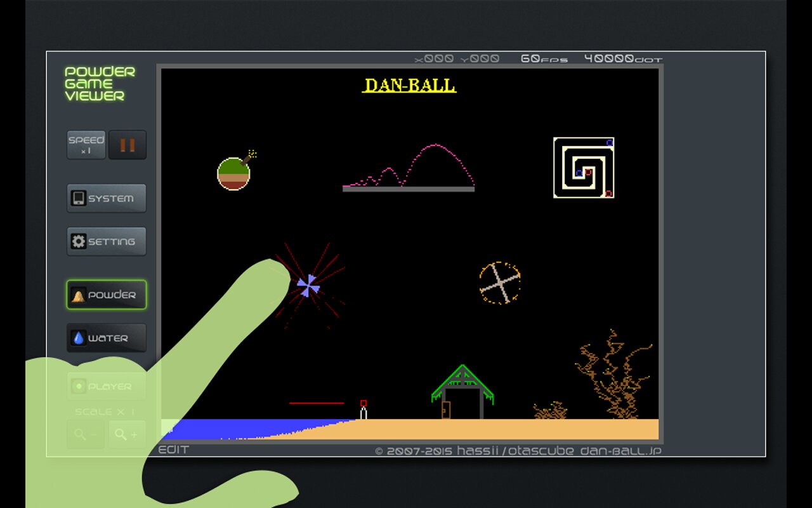Click the orange dotted spinning wheel
This screenshot has height=508, width=812.
coord(500,283)
